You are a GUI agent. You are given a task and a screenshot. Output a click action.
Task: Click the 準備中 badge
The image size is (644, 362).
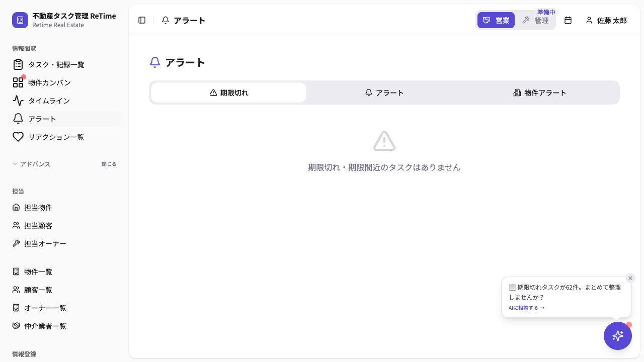(x=546, y=12)
